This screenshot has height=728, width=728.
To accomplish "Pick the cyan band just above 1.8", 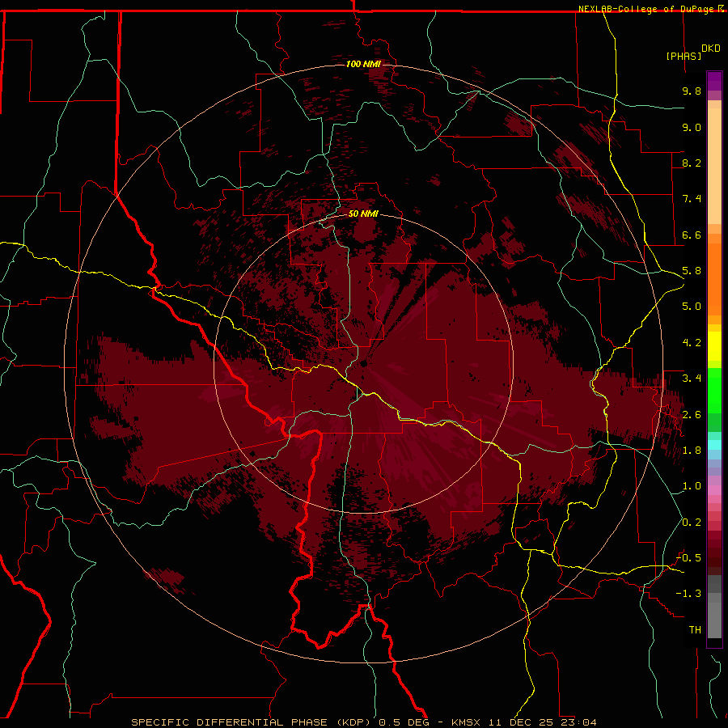I will [x=714, y=445].
